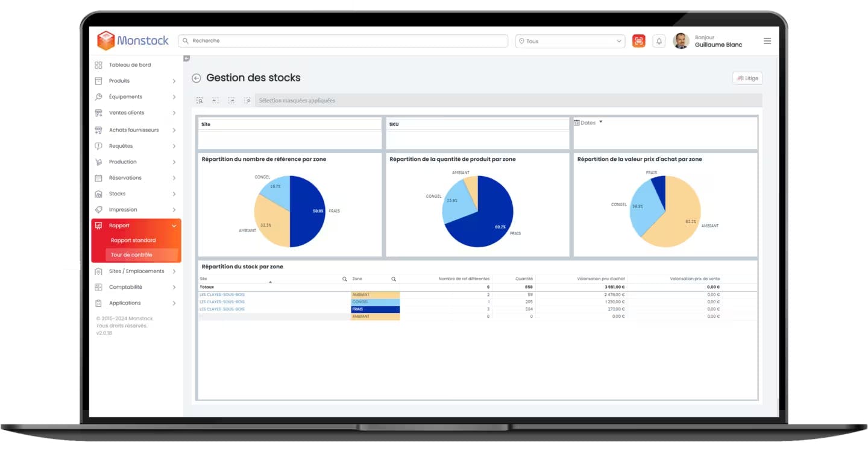Click the Sélection masquées appliquées bar
This screenshot has width=868, height=457.
(508, 101)
